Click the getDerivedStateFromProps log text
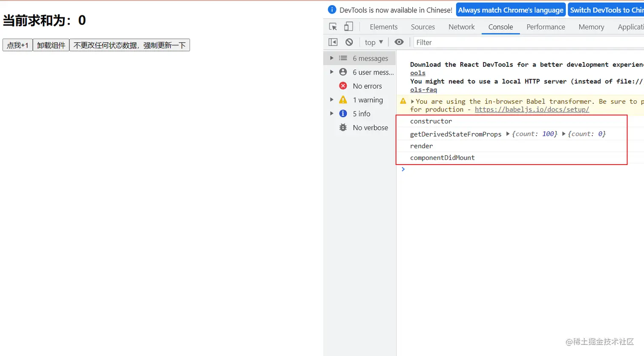This screenshot has height=356, width=644. click(x=456, y=134)
